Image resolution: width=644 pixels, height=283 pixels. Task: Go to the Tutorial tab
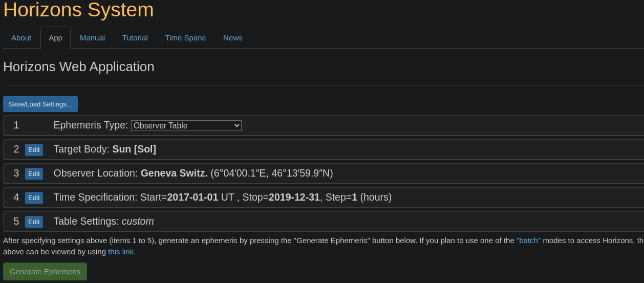[135, 38]
